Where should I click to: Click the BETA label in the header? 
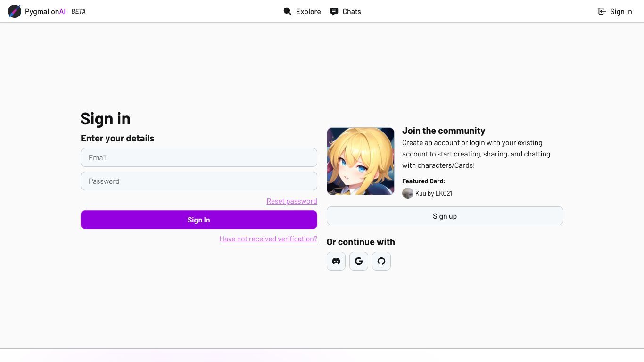coord(79,11)
